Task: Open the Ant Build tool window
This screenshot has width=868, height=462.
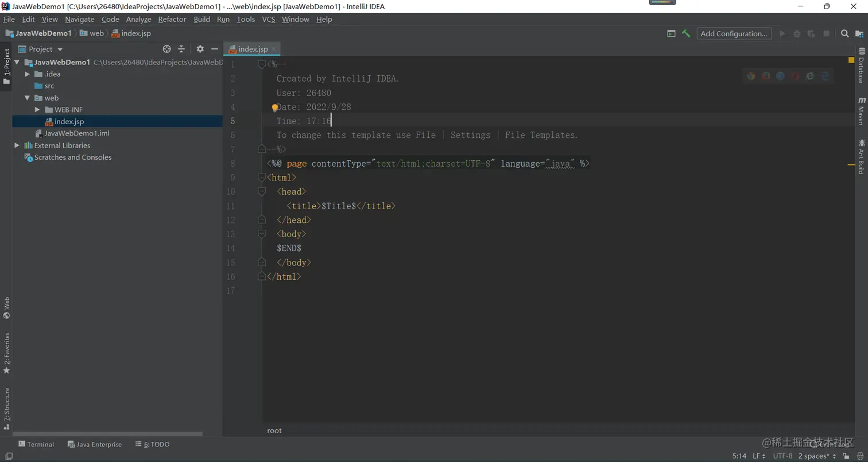Action: point(861,156)
